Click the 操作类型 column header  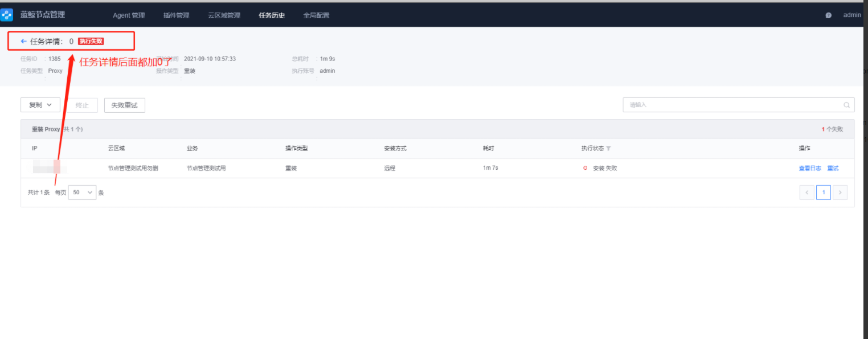(296, 149)
